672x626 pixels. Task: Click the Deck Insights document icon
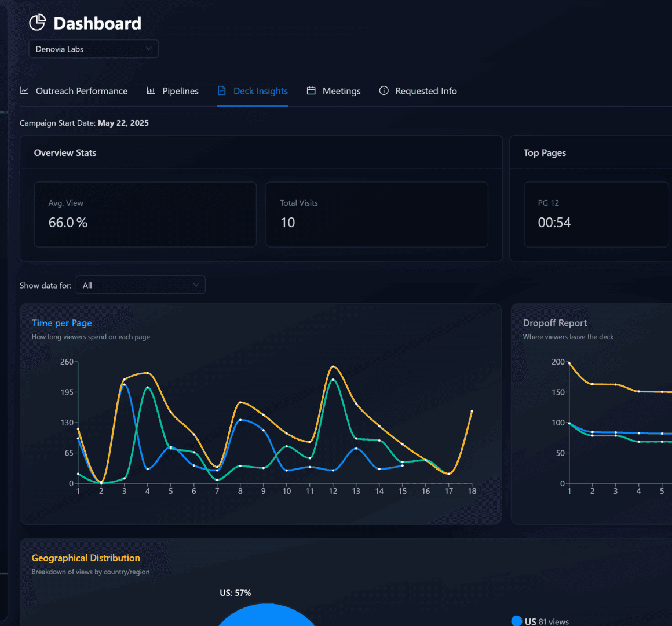coord(221,90)
